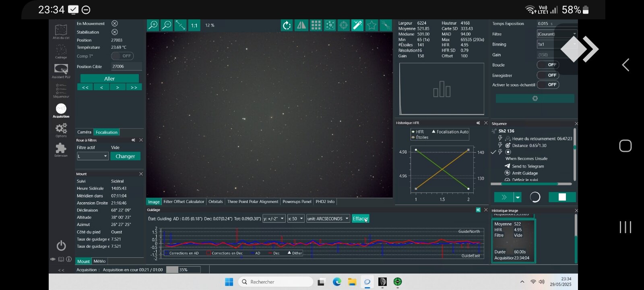Open Roue à Filtres panel settings

coord(133,140)
